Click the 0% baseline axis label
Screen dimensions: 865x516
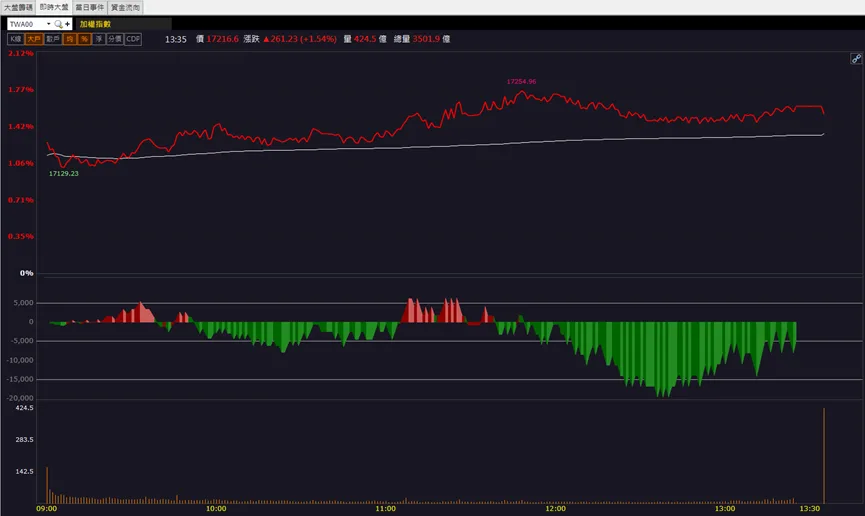pyautogui.click(x=26, y=273)
